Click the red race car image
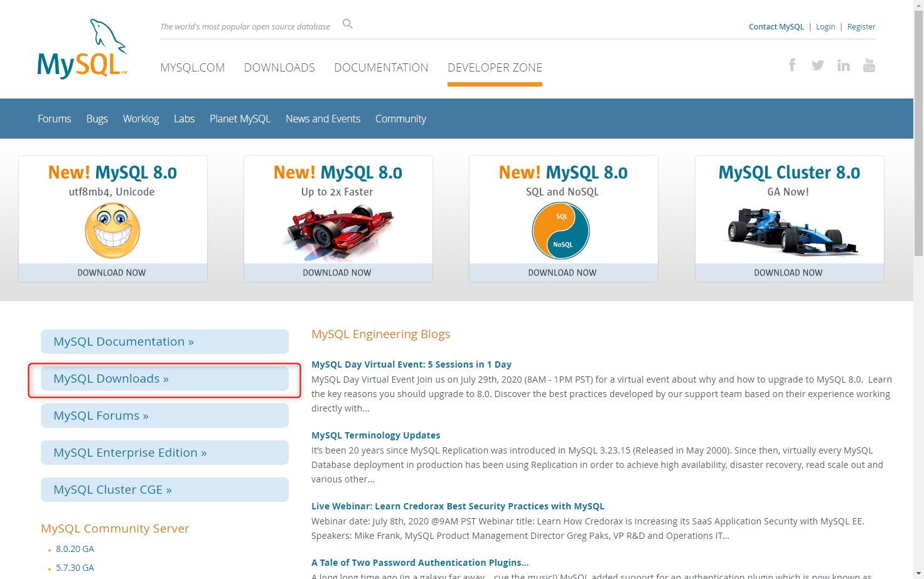Screen dimensions: 924x579 point(338,232)
